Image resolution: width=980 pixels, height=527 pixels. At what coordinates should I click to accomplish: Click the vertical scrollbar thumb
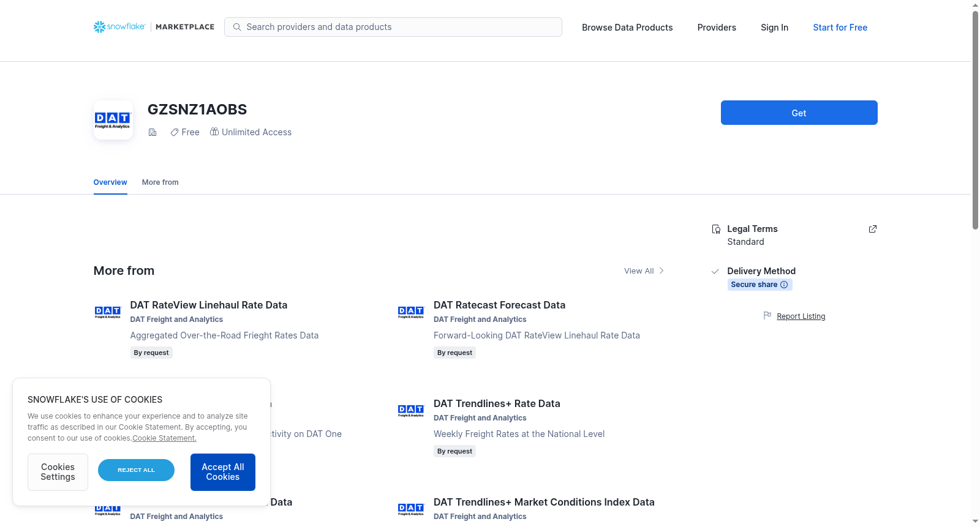click(976, 120)
